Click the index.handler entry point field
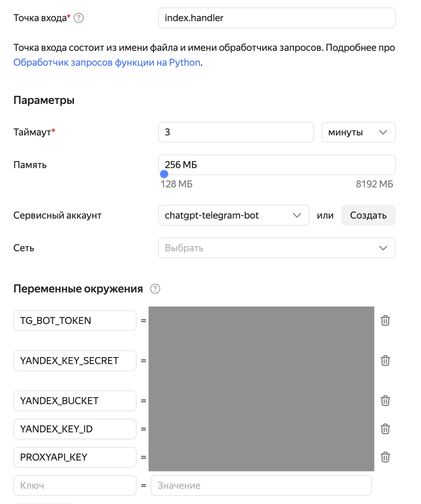Viewport: 421px width, 504px height. [276, 17]
